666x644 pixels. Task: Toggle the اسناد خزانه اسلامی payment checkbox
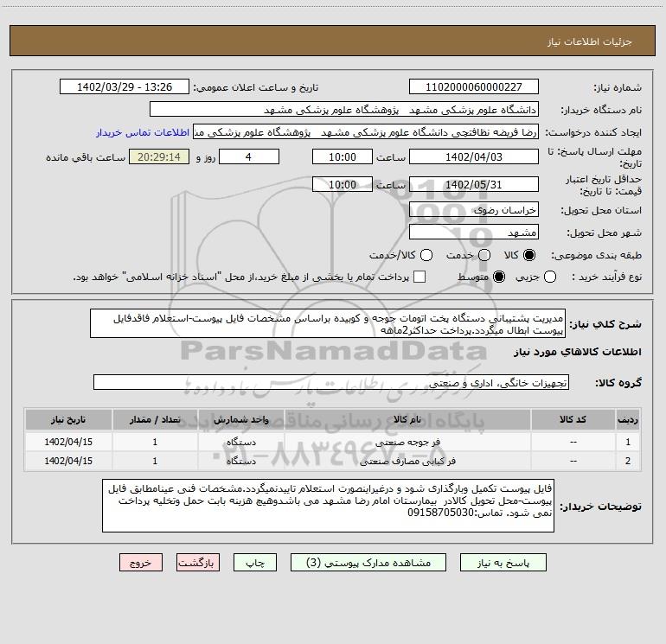[419, 277]
